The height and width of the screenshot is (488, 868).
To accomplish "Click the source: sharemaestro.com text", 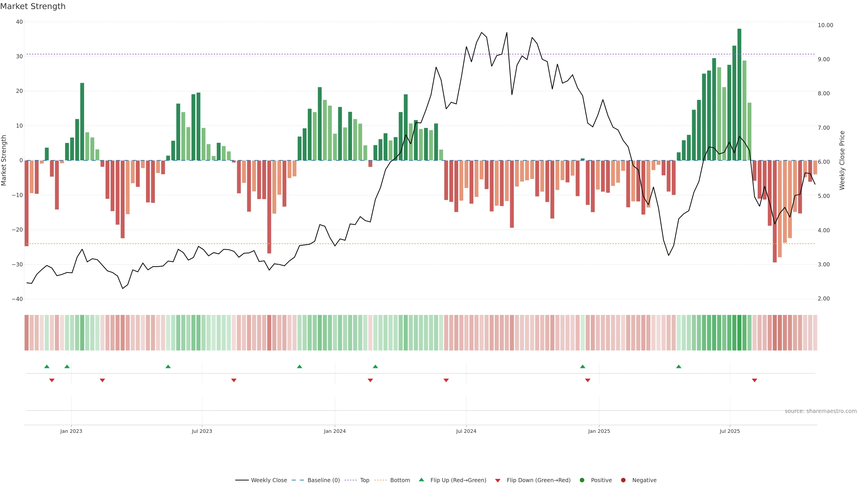I will 821,411.
